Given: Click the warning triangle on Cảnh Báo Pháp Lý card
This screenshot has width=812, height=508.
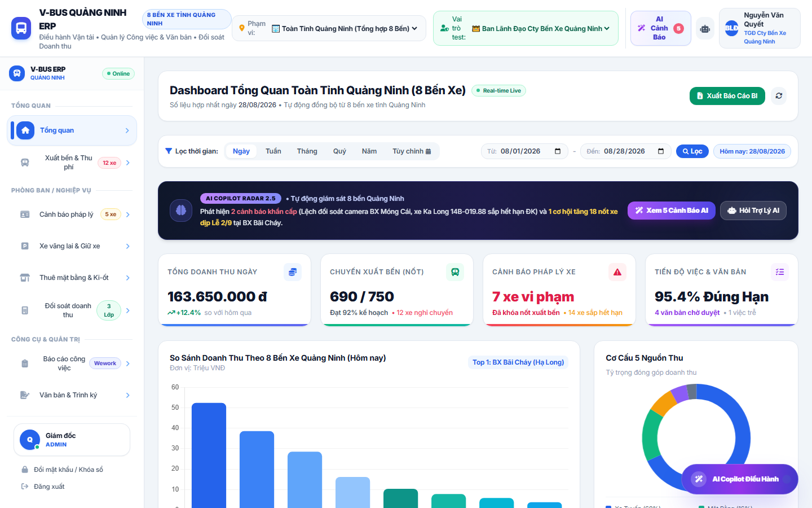Looking at the screenshot, I should click(x=617, y=272).
